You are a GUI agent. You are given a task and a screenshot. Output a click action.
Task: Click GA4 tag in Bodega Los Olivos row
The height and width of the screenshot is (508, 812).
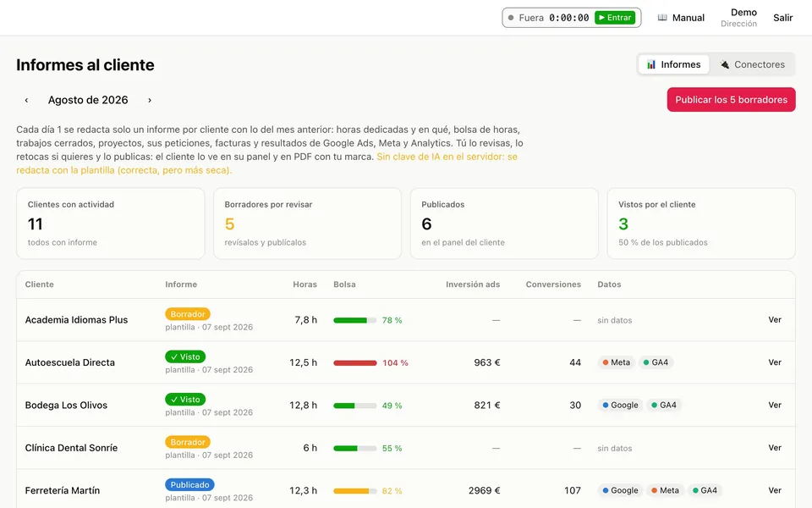[664, 405]
